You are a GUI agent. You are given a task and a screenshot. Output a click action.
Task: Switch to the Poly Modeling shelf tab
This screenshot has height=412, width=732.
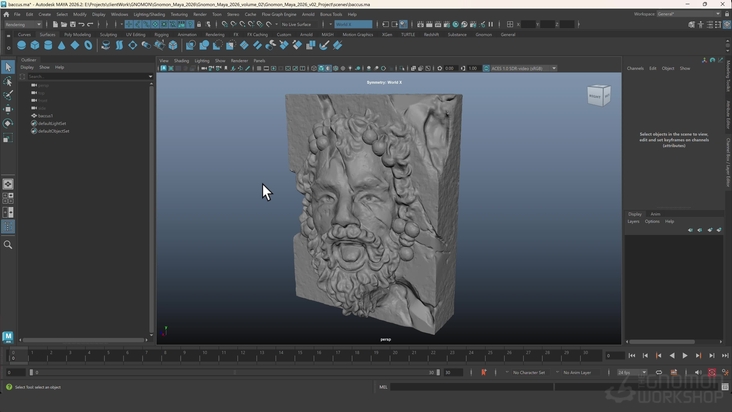point(77,35)
